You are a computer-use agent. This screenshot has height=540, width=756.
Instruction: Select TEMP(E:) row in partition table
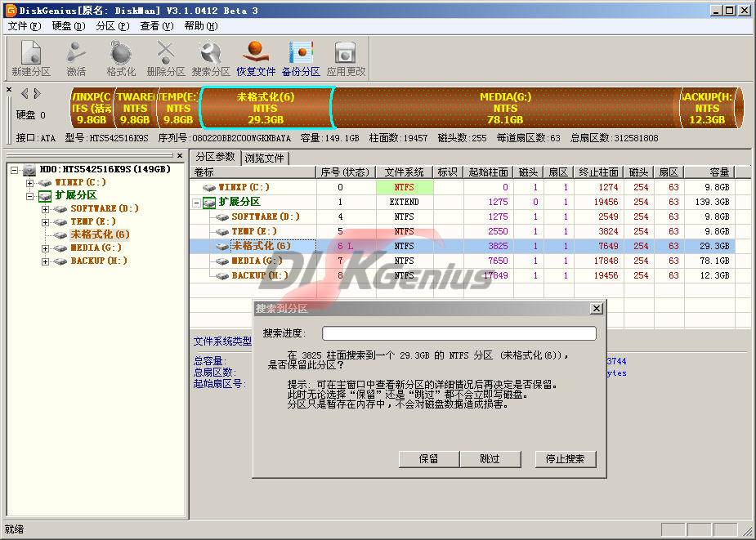pyautogui.click(x=463, y=231)
